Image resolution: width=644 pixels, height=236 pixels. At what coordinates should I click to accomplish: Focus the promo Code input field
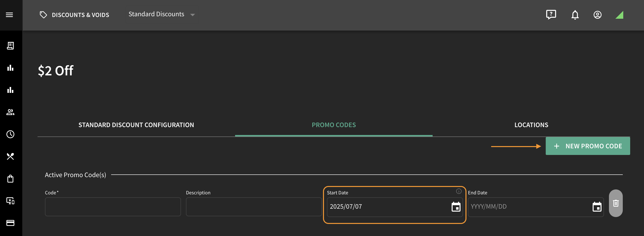[x=113, y=207]
